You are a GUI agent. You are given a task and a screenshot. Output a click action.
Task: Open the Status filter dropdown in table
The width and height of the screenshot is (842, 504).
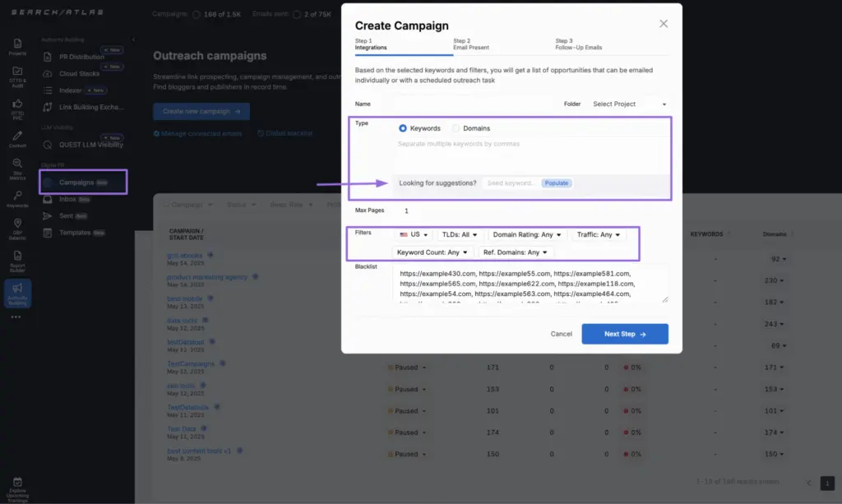[x=241, y=205]
